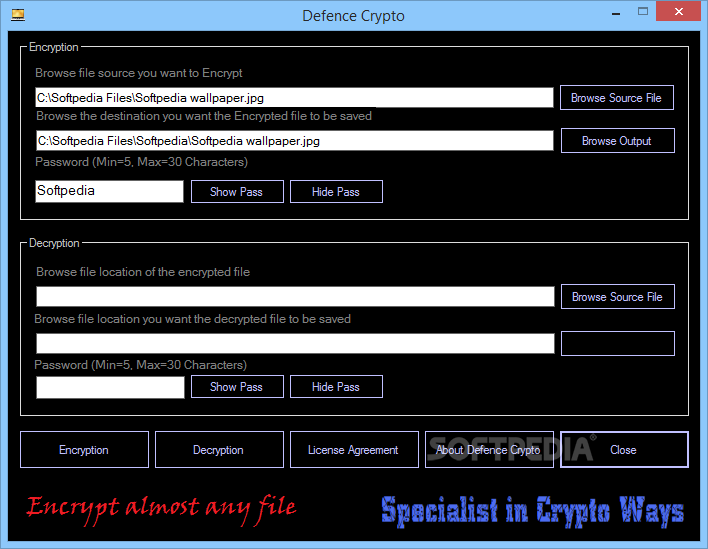The image size is (708, 549).
Task: Click the Browse Output button
Action: [x=618, y=140]
